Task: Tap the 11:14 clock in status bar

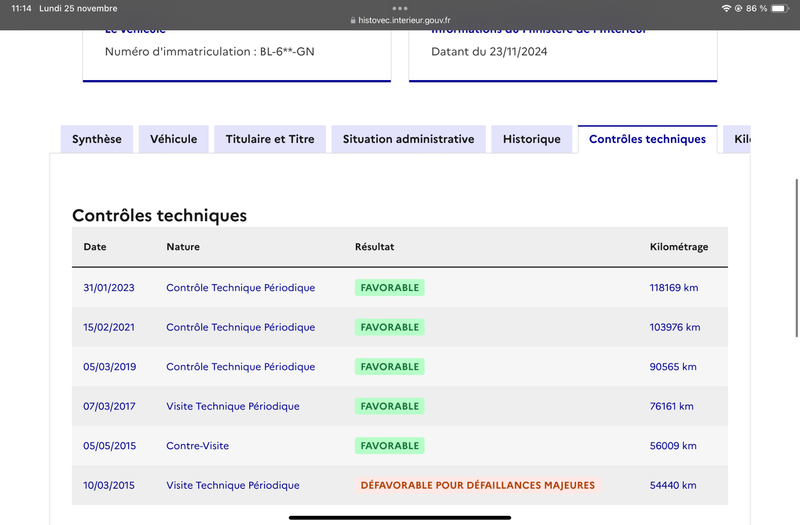Action: (21, 8)
